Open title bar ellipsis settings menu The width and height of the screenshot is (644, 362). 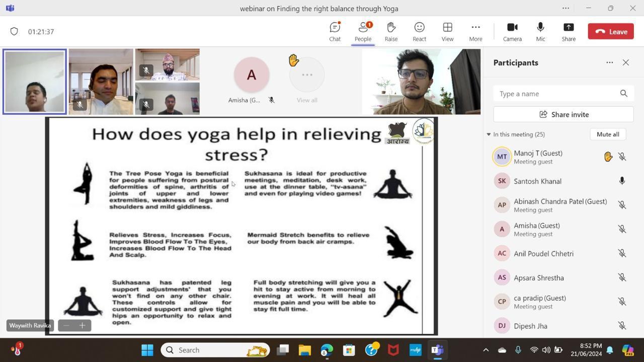coord(566,8)
